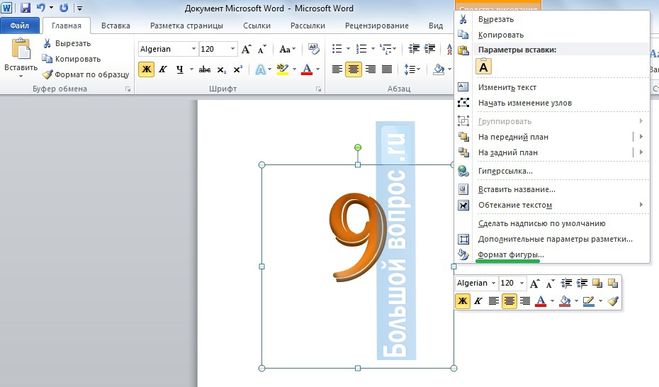659x387 pixels.
Task: Open Шрифт group dialog launcher
Action: click(318, 89)
